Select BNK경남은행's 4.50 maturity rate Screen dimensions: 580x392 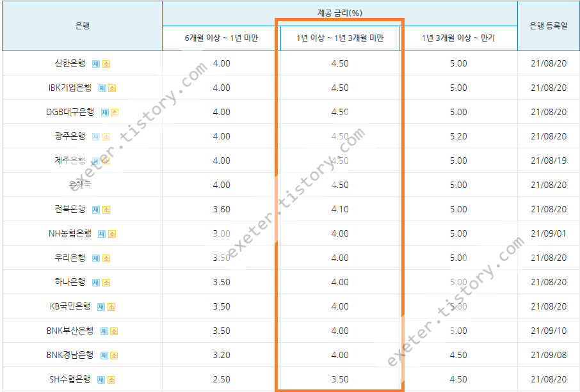point(458,355)
